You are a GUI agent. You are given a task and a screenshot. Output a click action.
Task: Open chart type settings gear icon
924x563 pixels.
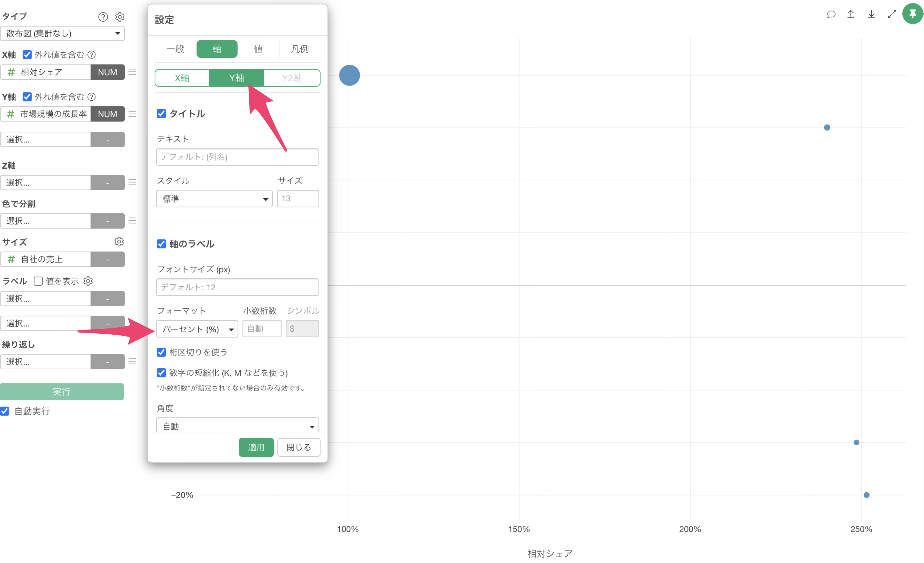(x=120, y=17)
